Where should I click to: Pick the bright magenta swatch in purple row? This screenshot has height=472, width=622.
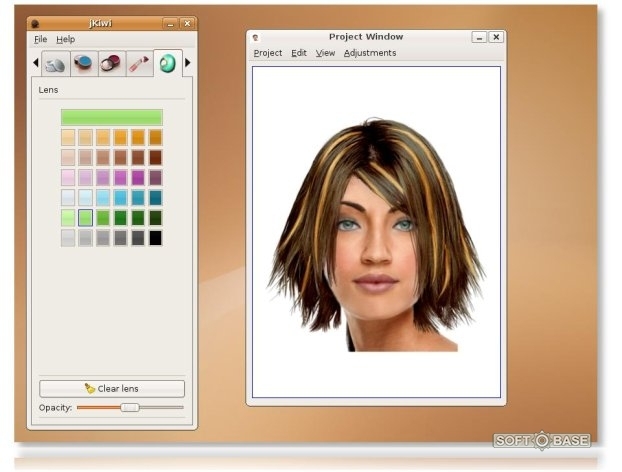pos(138,178)
